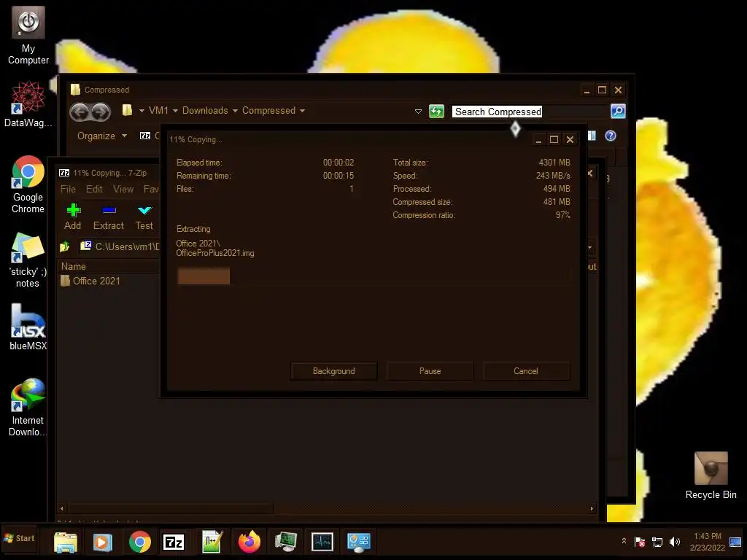The width and height of the screenshot is (747, 560).
Task: Refresh the Compressed folder address bar
Action: point(436,112)
